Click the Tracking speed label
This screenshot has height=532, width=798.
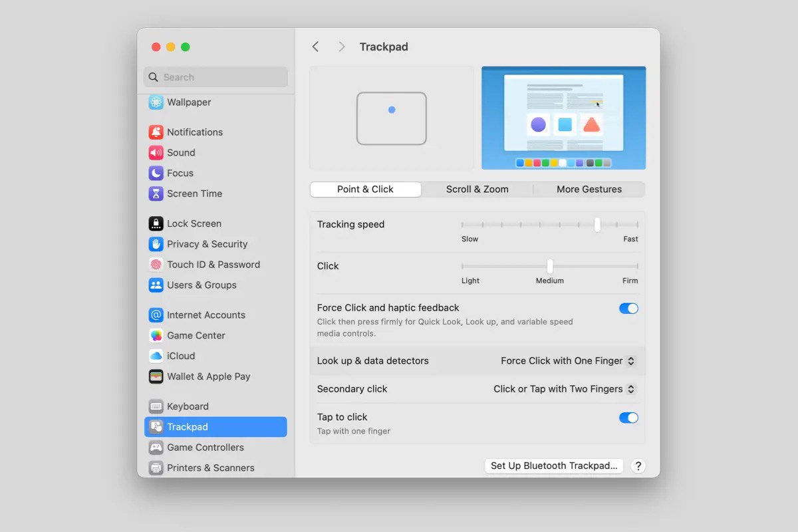click(x=350, y=225)
